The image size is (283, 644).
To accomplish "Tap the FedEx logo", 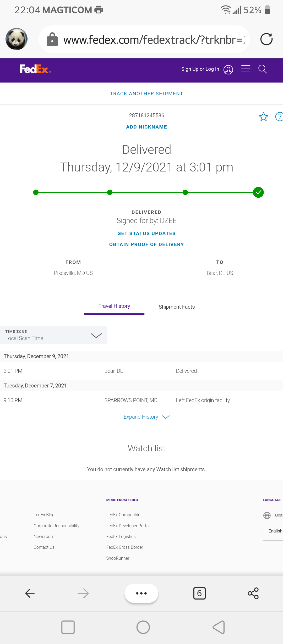I will 35,69.
